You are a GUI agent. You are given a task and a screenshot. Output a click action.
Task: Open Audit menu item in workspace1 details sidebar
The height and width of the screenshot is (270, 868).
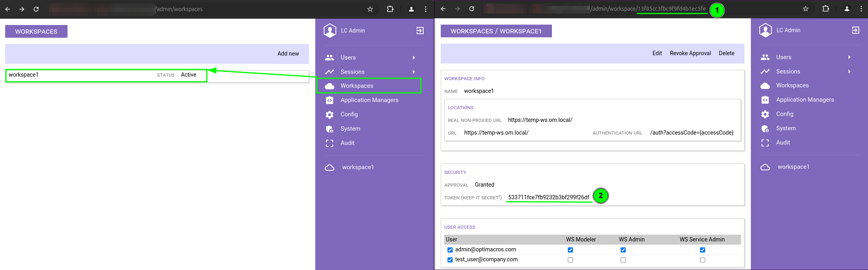783,143
